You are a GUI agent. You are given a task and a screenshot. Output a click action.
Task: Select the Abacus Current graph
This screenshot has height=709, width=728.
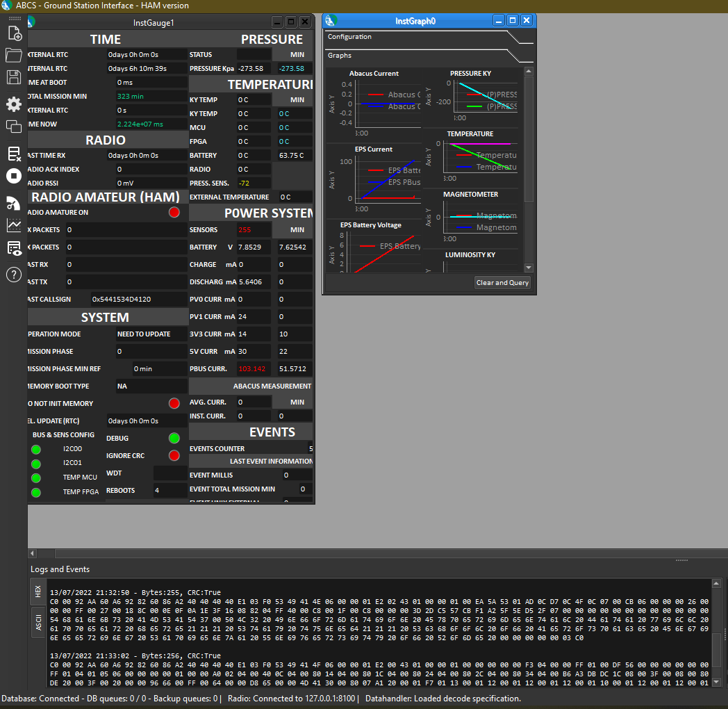374,104
